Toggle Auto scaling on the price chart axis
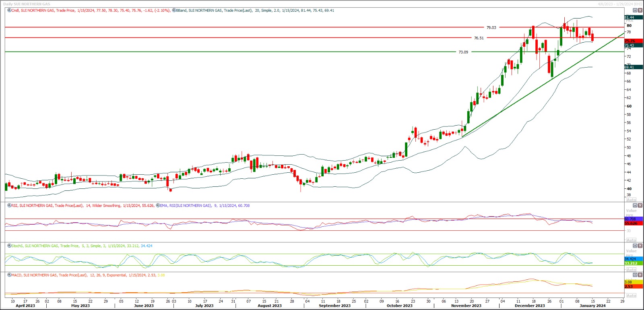Screen dimensions: 644x310 pos(631,200)
